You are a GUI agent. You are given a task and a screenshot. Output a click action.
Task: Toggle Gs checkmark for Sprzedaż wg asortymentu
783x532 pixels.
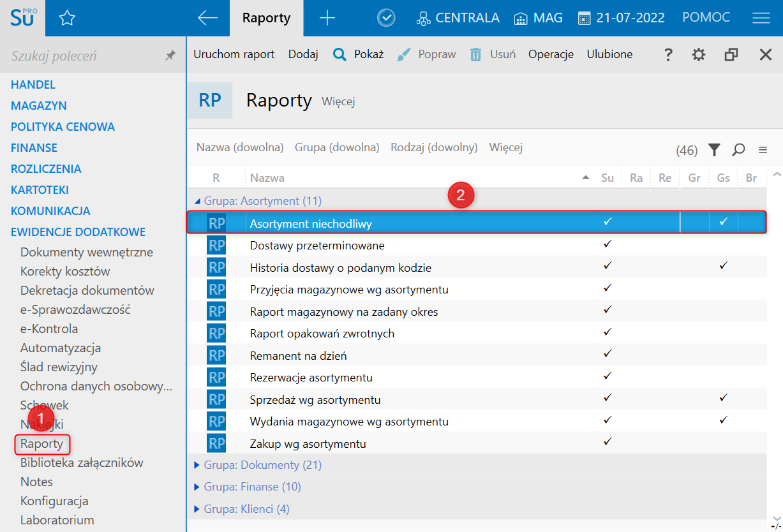click(x=723, y=398)
